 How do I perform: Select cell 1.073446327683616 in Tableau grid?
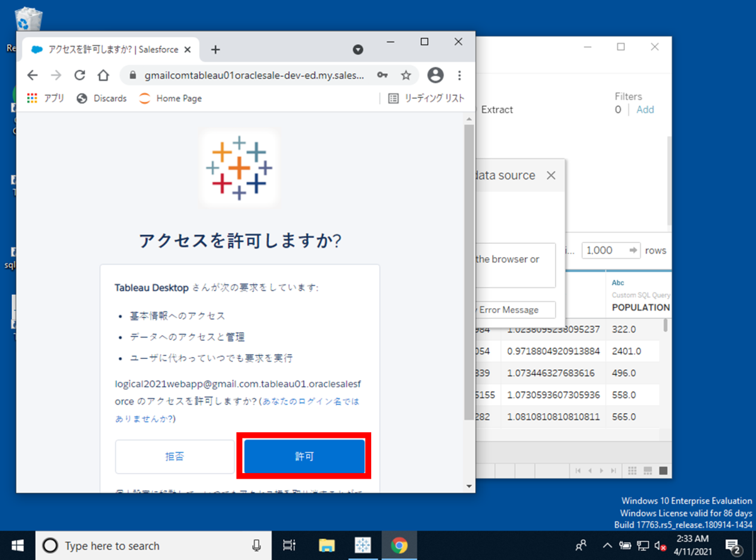(553, 373)
